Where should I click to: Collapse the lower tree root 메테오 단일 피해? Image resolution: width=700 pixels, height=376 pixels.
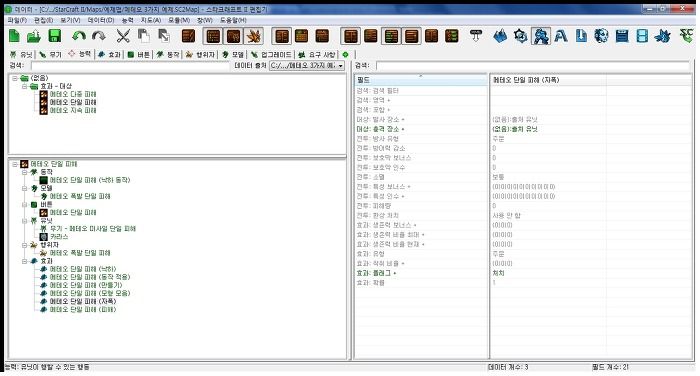[x=15, y=164]
